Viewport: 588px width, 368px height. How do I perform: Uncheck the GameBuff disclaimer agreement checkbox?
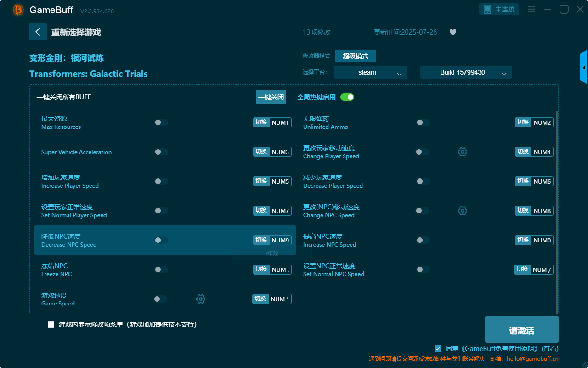438,349
